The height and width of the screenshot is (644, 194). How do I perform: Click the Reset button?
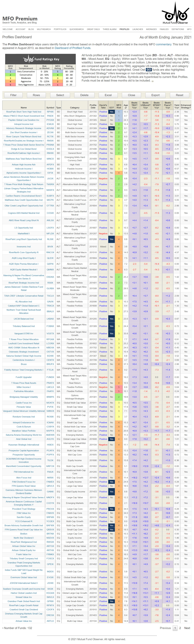(x=180, y=95)
